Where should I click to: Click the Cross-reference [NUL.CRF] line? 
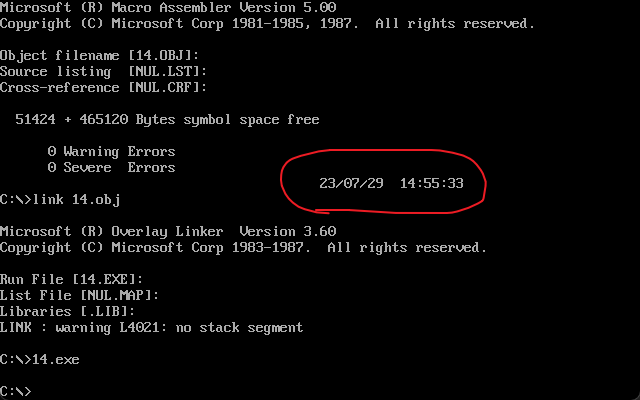pos(103,88)
